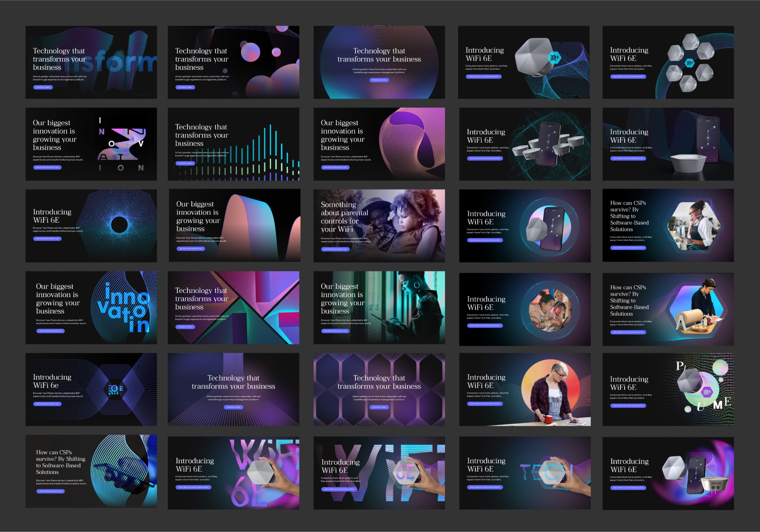The height and width of the screenshot is (532, 760).
Task: Click the 6E badge centered among six pods
Action: point(689,63)
